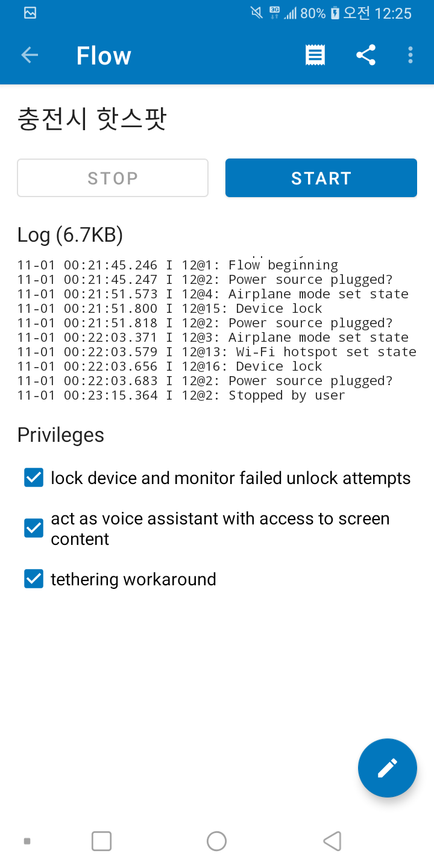
Task: Tap the flow title 충전시 핫스팟
Action: (92, 119)
